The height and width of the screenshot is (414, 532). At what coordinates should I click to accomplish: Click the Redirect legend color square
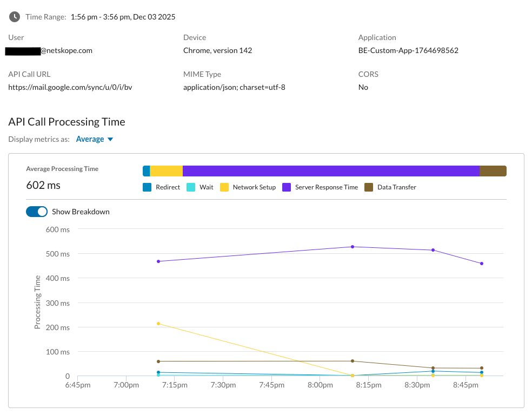click(147, 187)
